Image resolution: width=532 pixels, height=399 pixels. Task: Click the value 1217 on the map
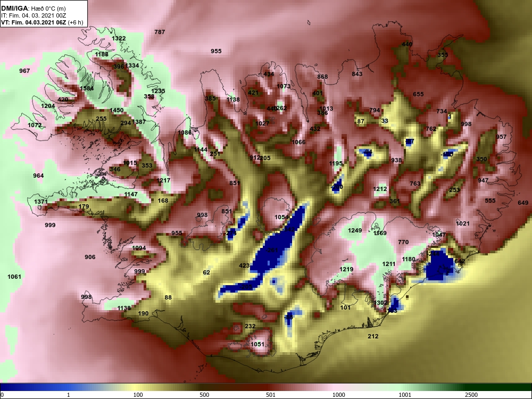tap(163, 180)
